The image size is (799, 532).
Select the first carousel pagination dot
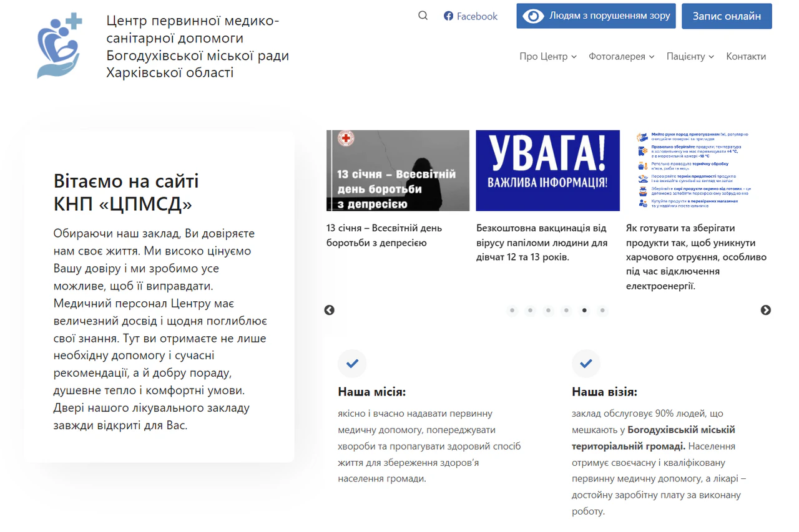pos(512,310)
